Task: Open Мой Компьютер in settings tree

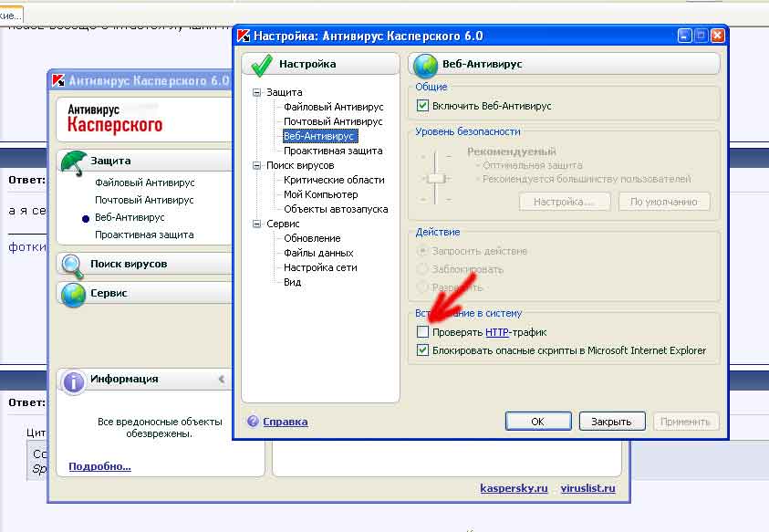Action: click(321, 194)
